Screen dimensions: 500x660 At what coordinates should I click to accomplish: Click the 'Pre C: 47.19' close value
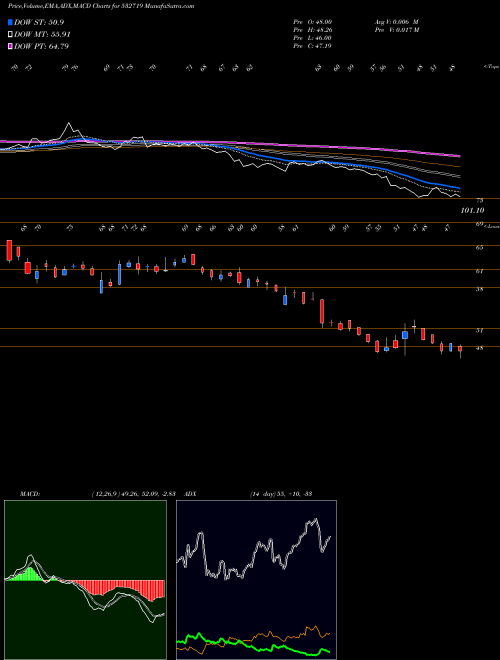(x=312, y=46)
